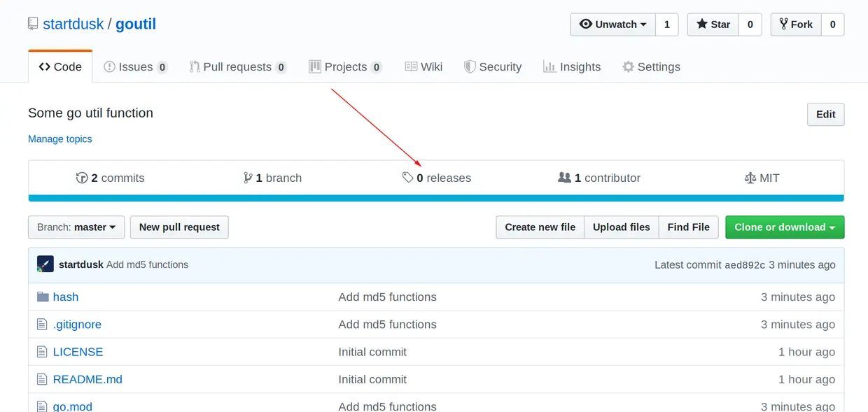868x412 pixels.
Task: Open the .gitignore file
Action: pos(77,325)
